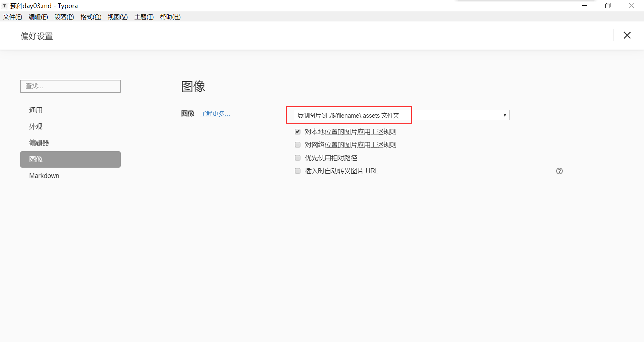Click the Typora app icon in title bar
The height and width of the screenshot is (342, 644).
point(5,6)
